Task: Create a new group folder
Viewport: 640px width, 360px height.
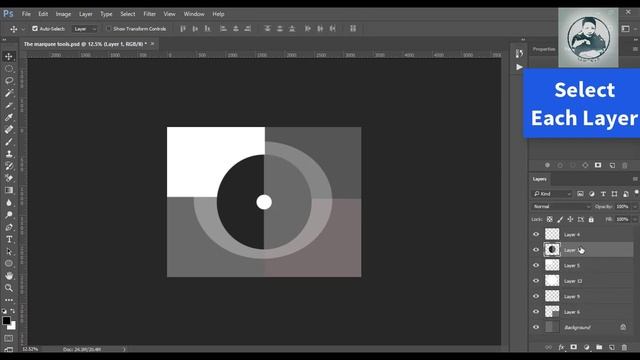Action: point(599,347)
